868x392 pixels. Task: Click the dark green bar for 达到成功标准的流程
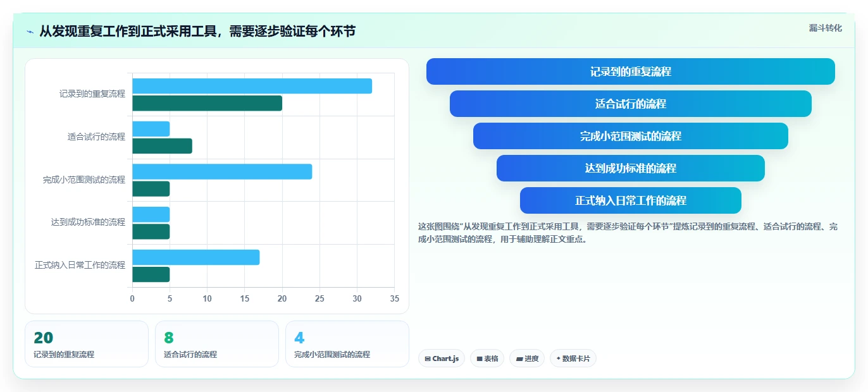[x=151, y=231]
